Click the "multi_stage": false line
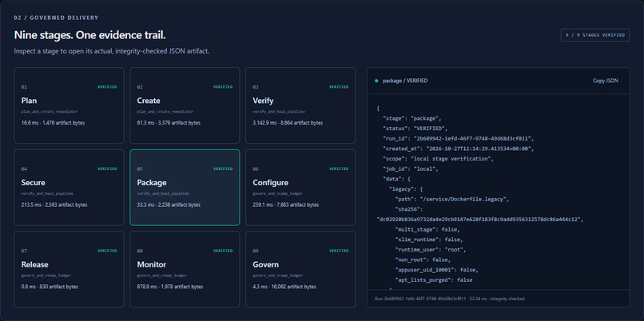The image size is (644, 321). (x=427, y=229)
